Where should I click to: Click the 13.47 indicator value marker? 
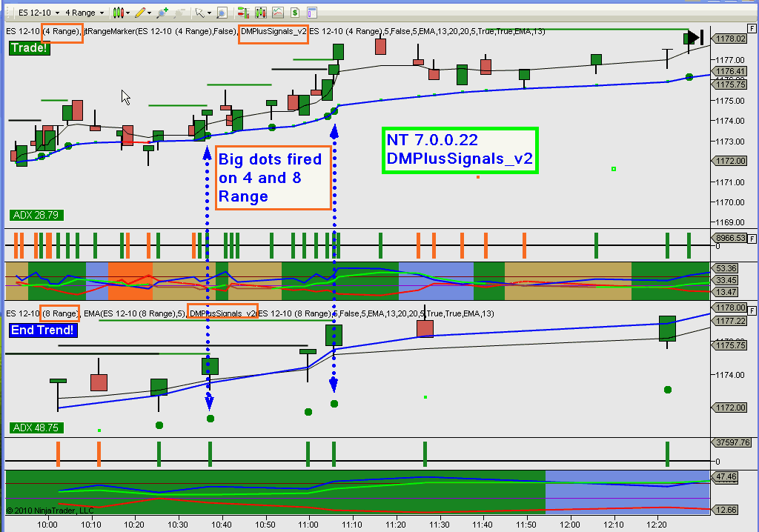pyautogui.click(x=724, y=292)
